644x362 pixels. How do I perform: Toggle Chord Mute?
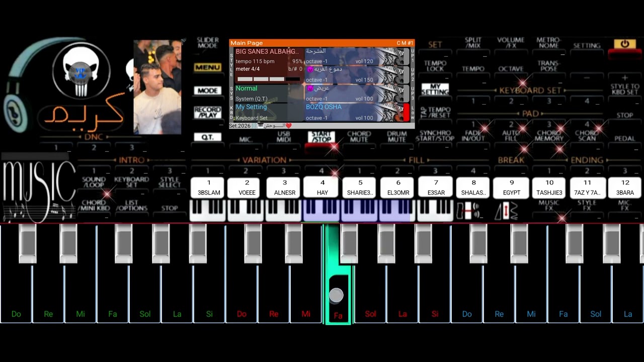tap(359, 137)
